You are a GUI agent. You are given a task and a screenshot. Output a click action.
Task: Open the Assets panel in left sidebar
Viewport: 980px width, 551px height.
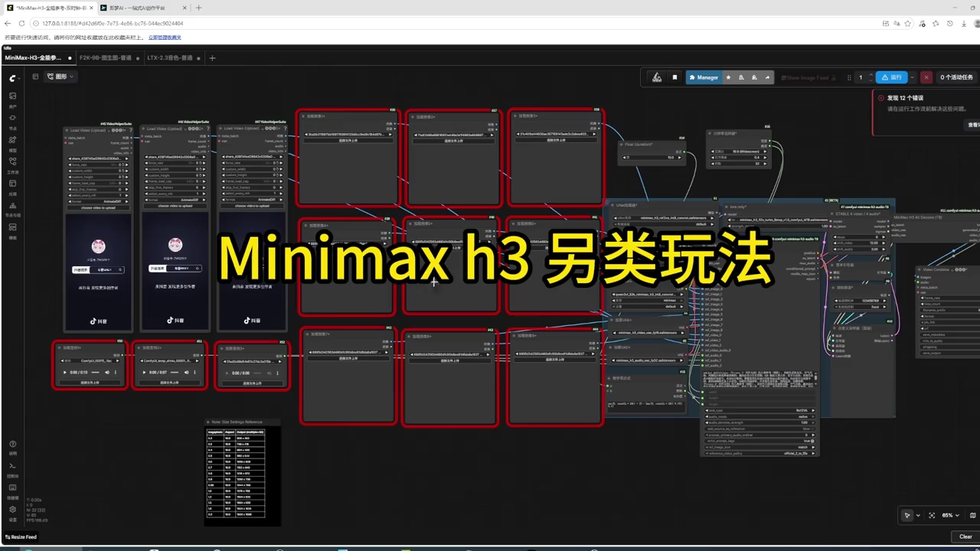pos(12,97)
